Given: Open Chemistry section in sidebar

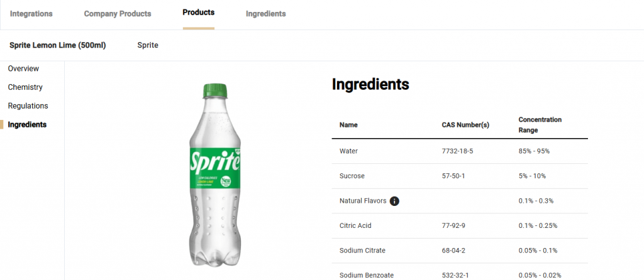Looking at the screenshot, I should (x=25, y=87).
